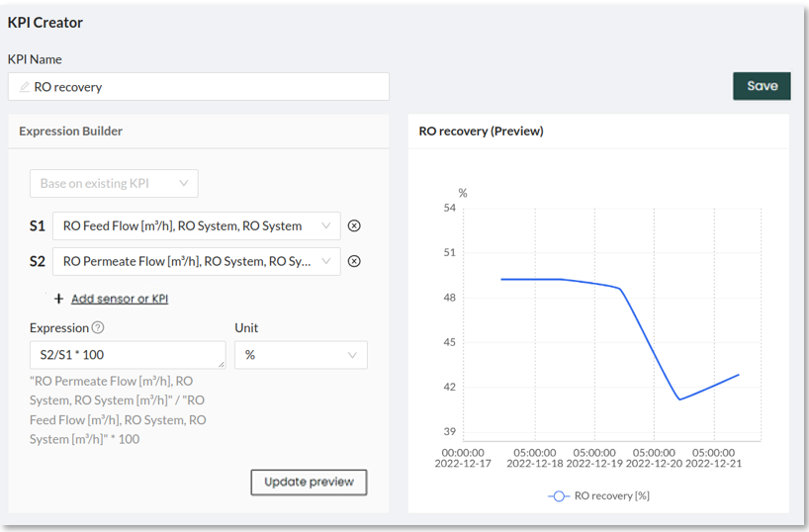Remove sensor S2 with the X icon
809x532 pixels.
354,262
